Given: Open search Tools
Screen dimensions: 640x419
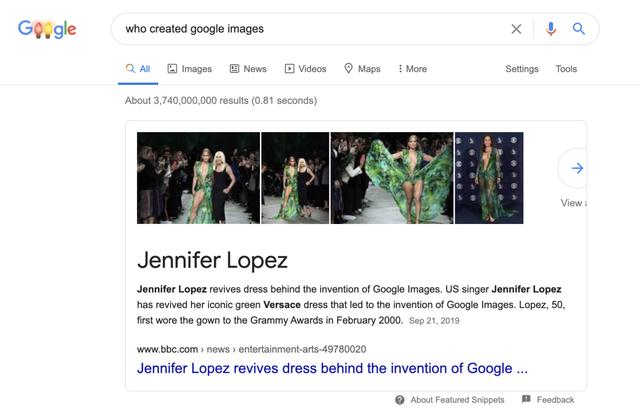Looking at the screenshot, I should 566,69.
